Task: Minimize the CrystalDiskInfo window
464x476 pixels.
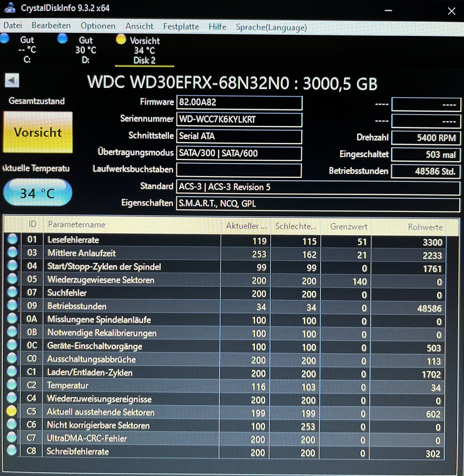Action: pyautogui.click(x=388, y=10)
